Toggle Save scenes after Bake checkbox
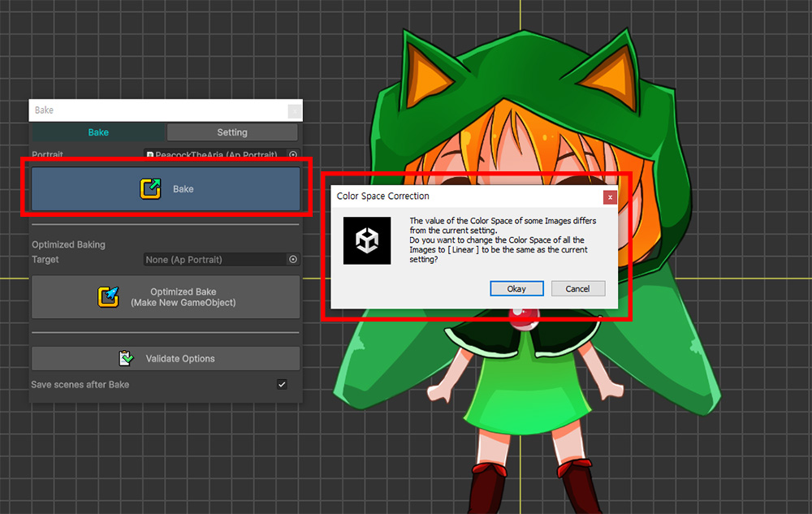The height and width of the screenshot is (514, 812). pos(282,384)
